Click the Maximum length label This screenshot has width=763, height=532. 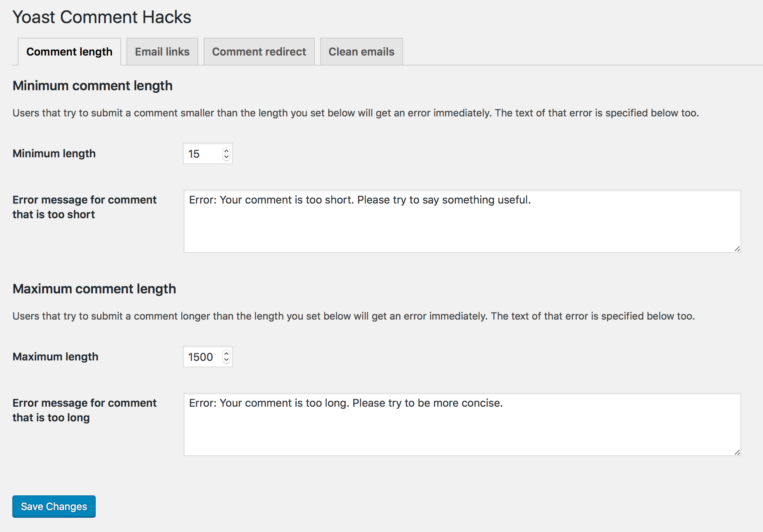click(55, 357)
